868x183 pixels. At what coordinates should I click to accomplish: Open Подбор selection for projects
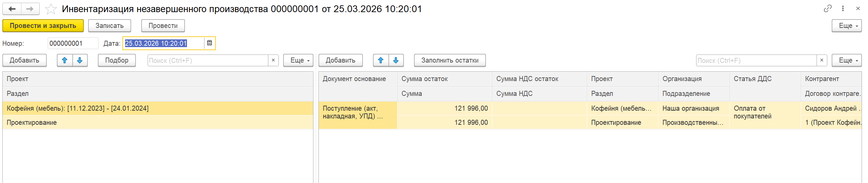[117, 60]
